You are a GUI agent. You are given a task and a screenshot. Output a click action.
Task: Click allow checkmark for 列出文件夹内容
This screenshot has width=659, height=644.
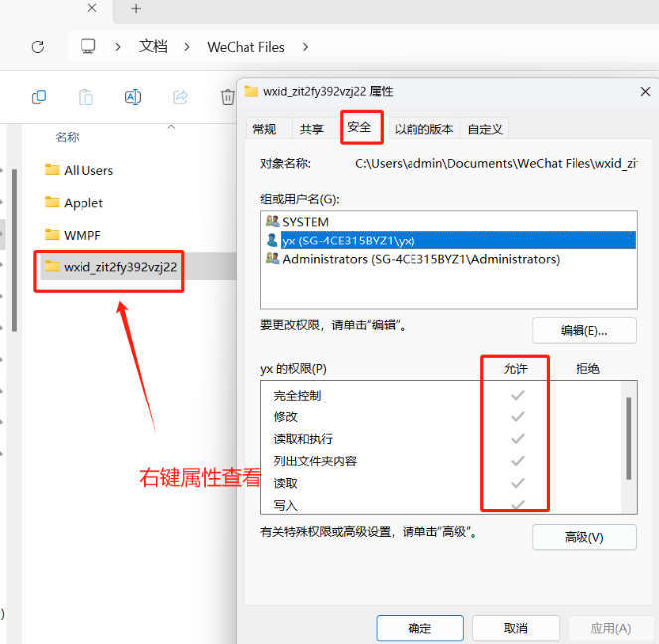point(518,461)
